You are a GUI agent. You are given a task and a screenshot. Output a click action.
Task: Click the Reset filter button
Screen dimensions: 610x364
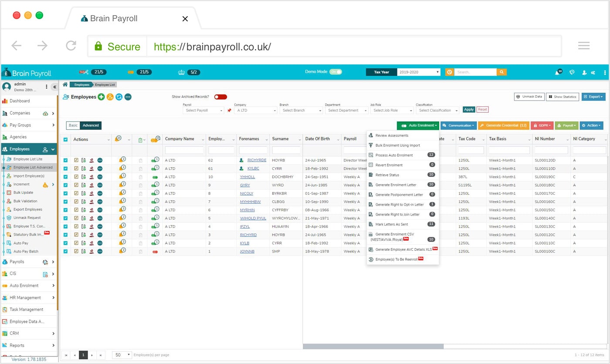coord(482,110)
